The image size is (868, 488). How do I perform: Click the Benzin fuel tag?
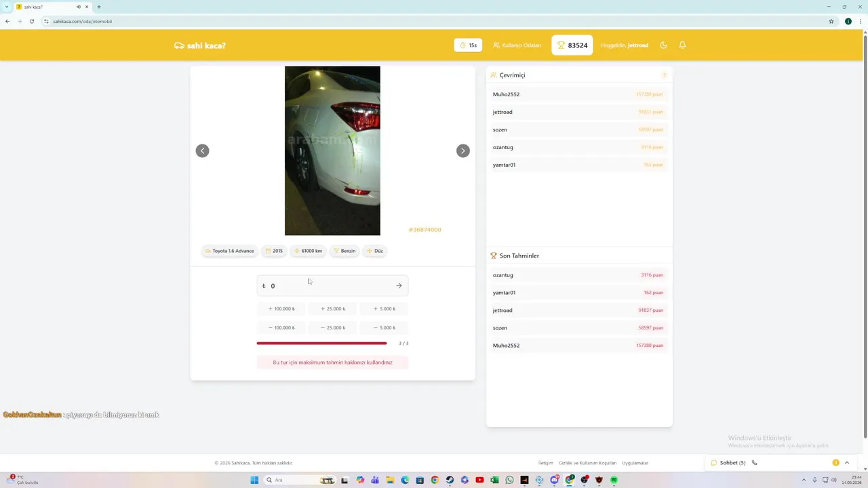(344, 251)
